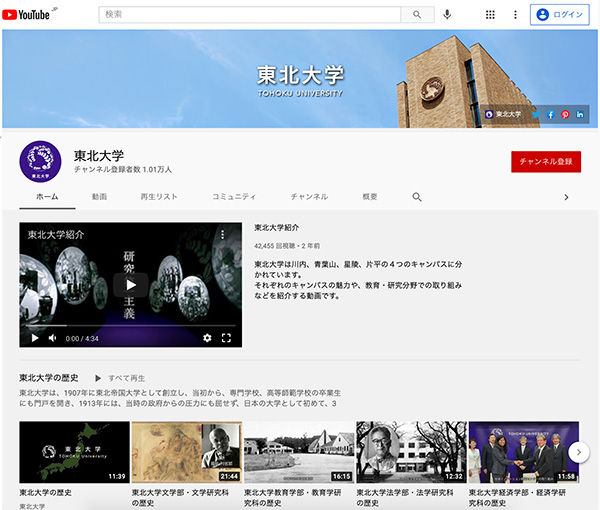Open 教育学部 video thumbnail 16:15
The height and width of the screenshot is (510, 600).
[299, 452]
